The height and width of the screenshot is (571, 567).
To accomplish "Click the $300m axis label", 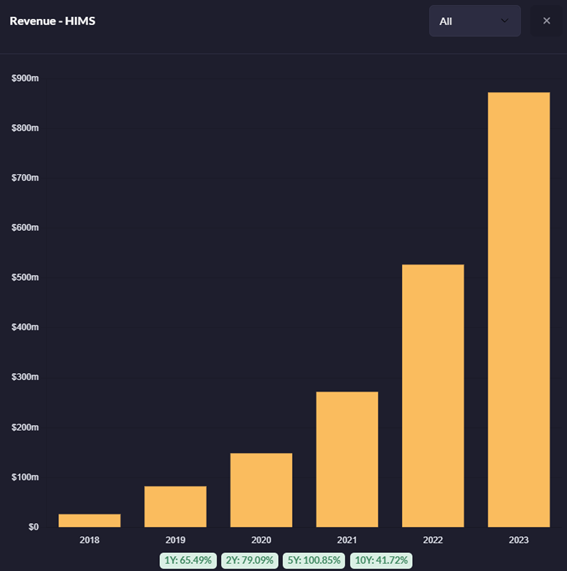I will click(25, 377).
